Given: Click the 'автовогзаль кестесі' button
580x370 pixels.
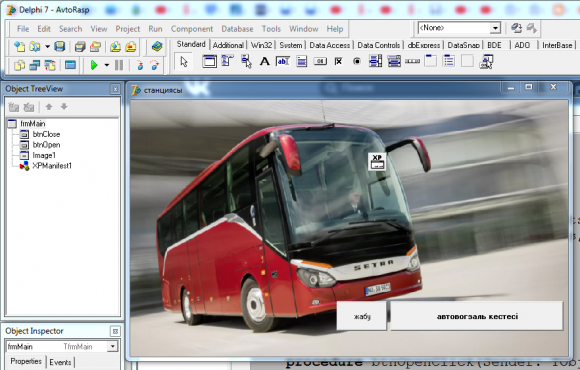Looking at the screenshot, I should pos(477,316).
